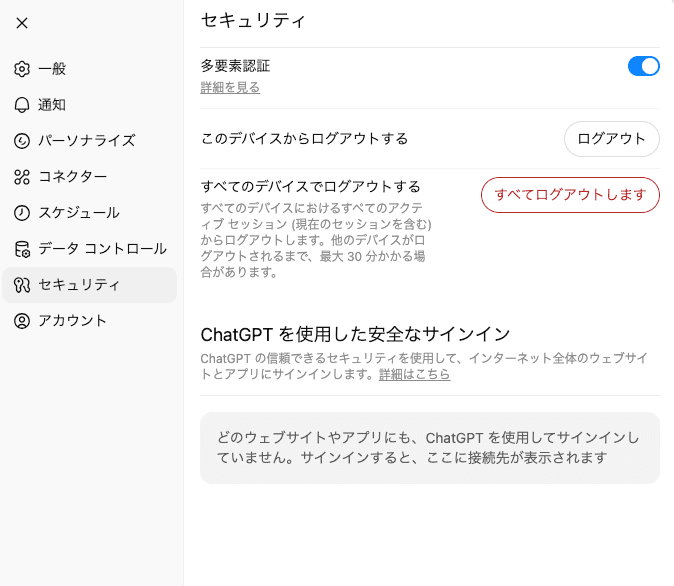Click the パーソナライズ sidebar icon
This screenshot has width=674, height=586.
[22, 141]
